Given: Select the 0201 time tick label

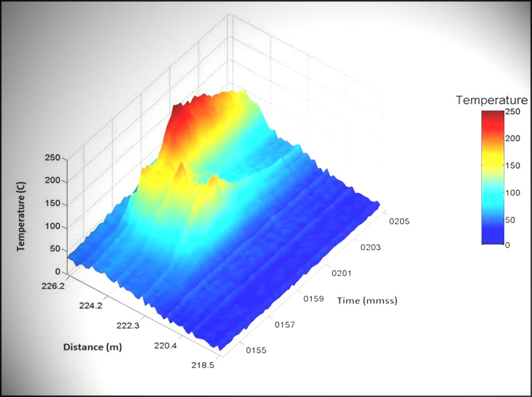Looking at the screenshot, I should [x=342, y=273].
